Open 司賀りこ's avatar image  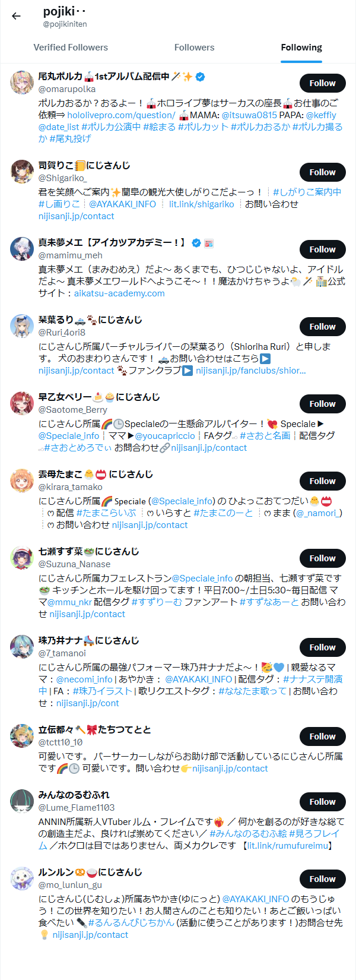point(22,172)
